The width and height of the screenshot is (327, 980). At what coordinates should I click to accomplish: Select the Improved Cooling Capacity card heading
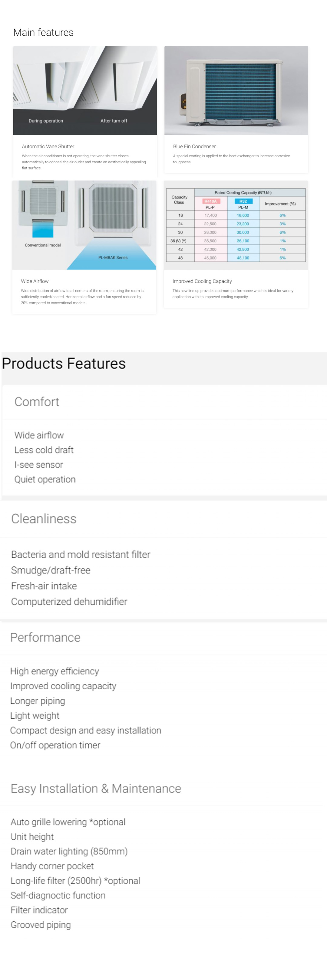[202, 281]
